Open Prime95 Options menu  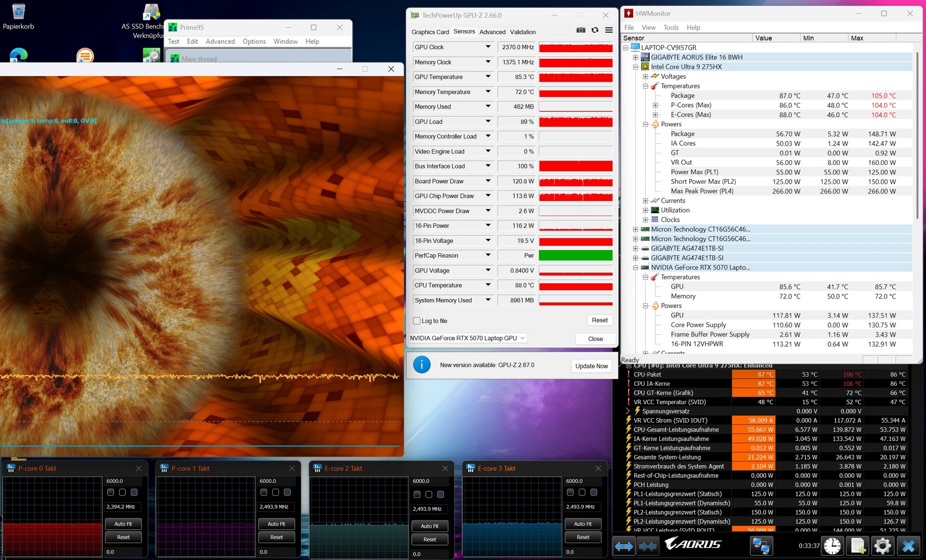[x=254, y=41]
